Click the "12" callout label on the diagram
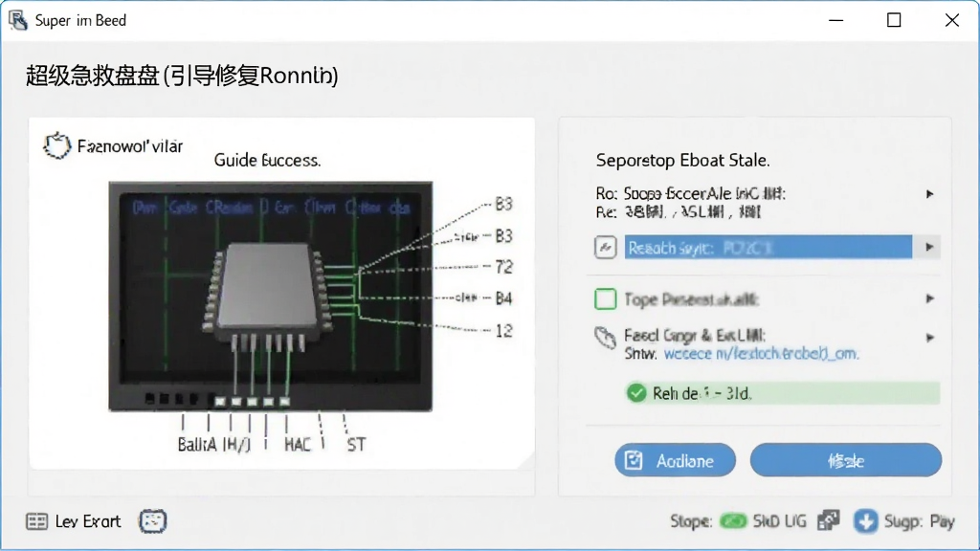 coord(503,331)
